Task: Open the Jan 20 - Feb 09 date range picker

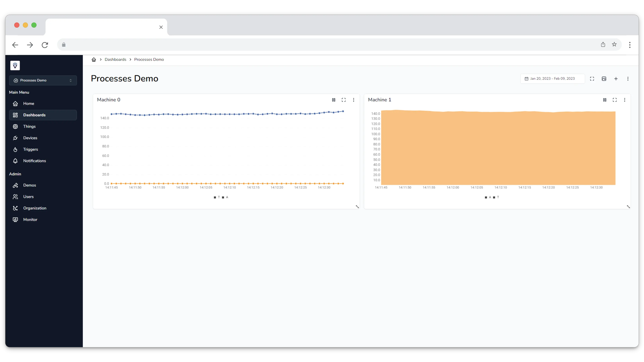Action: 552,78
